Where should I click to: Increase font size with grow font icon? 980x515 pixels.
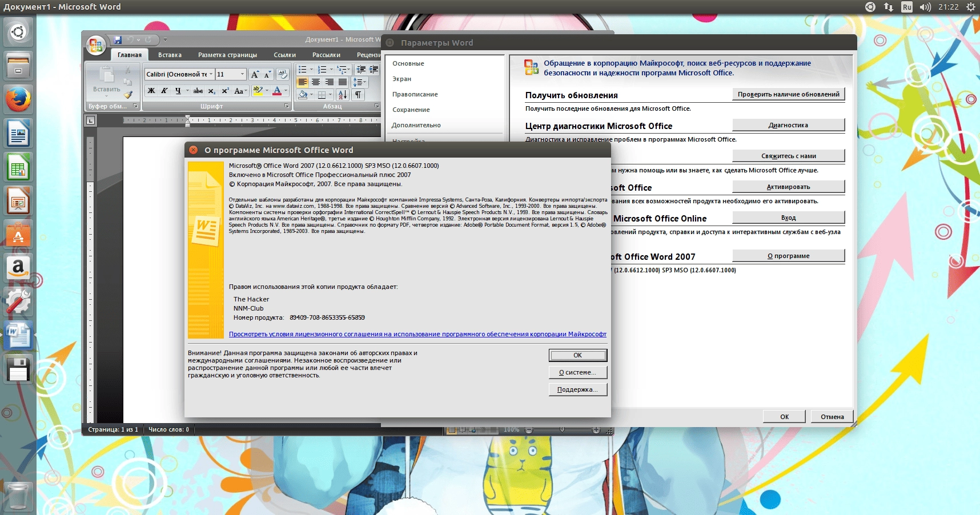pos(255,74)
